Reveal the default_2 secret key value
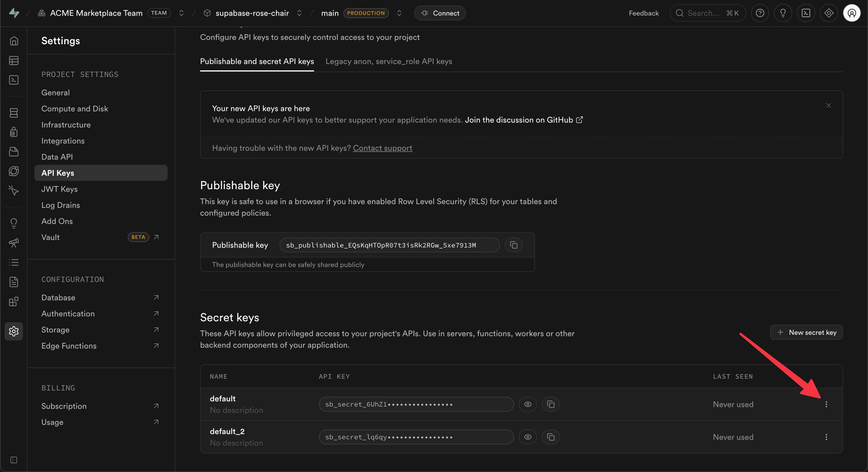Screen dimensions: 868x472 528,437
